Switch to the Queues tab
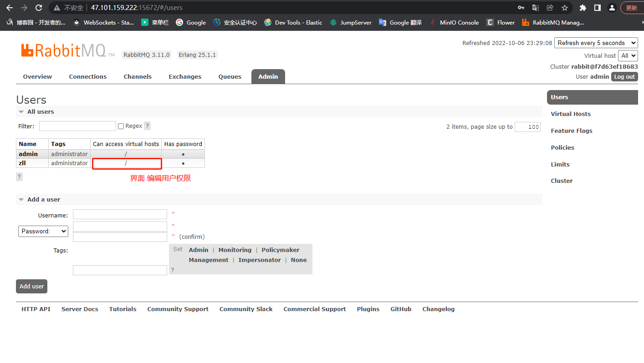The image size is (644, 363). point(230,76)
